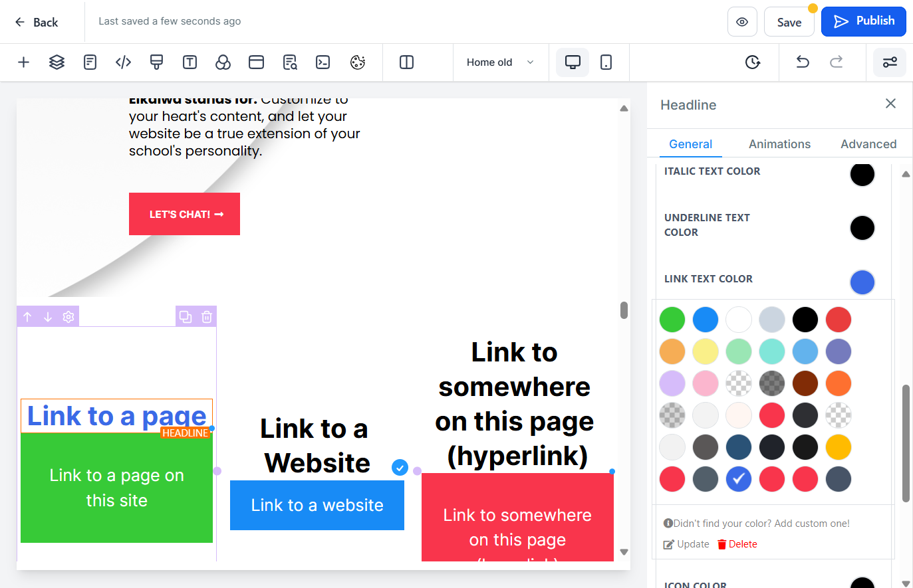Delete the selected section trash icon
913x588 pixels.
(x=207, y=317)
